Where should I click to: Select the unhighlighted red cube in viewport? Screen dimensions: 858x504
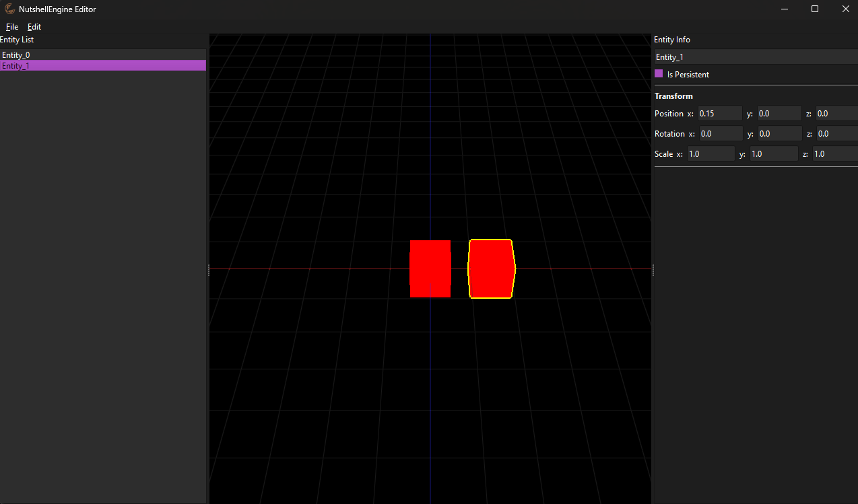click(430, 268)
